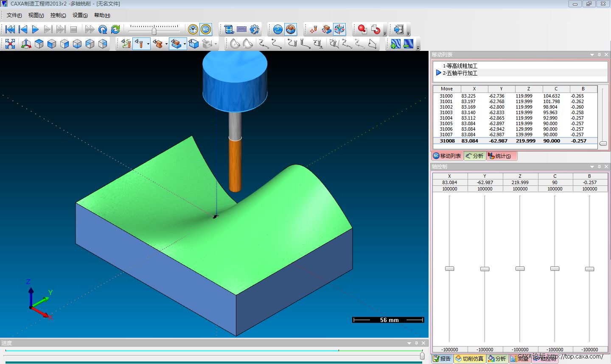The height and width of the screenshot is (364, 611).
Task: Open the 控制 menu
Action: tap(58, 15)
